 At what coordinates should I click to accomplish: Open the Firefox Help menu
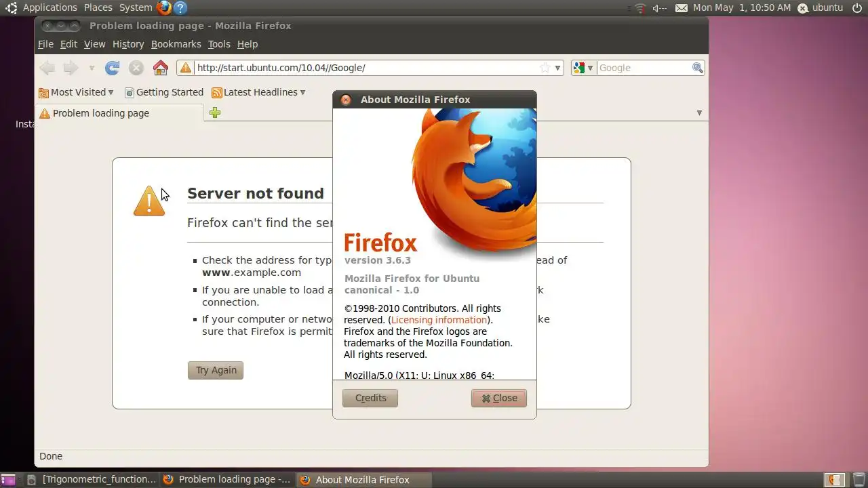[248, 44]
